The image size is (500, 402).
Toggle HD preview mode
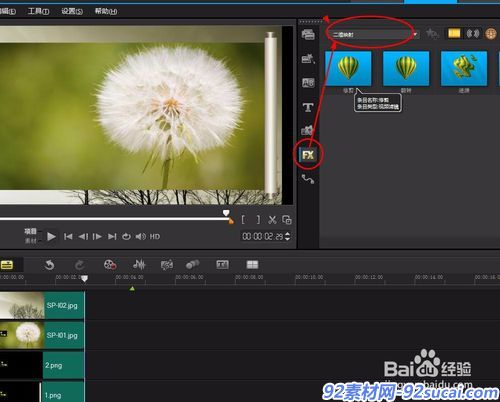click(x=155, y=237)
